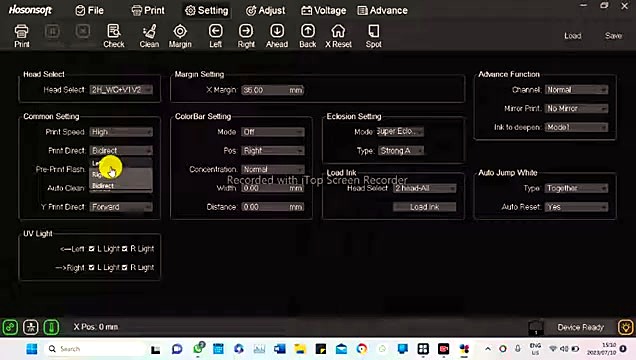Click the Windows taskbar Search box

(x=95, y=349)
